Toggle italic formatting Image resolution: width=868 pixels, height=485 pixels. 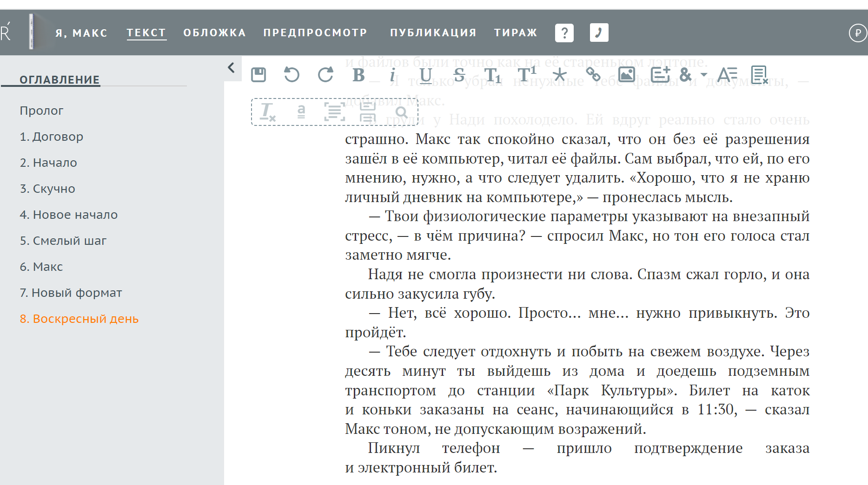(392, 74)
